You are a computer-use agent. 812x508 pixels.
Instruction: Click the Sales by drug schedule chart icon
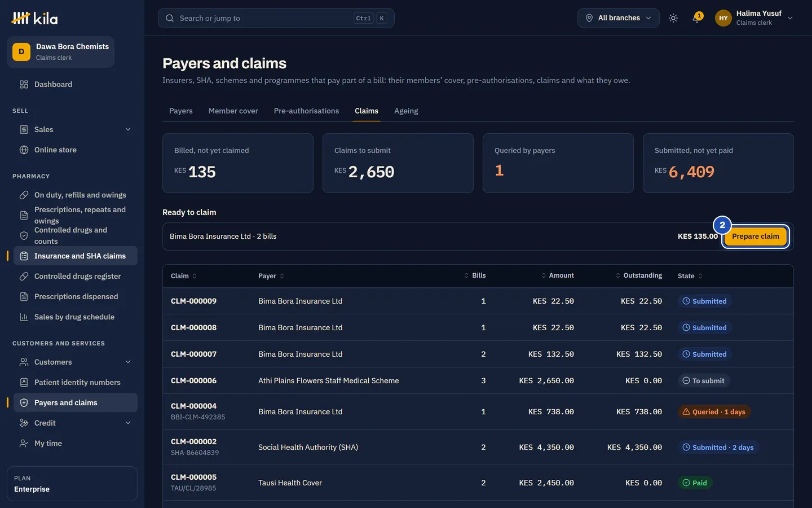pyautogui.click(x=24, y=317)
